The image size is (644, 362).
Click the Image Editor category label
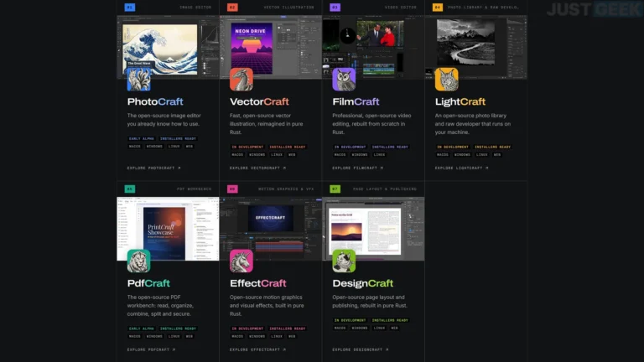[195, 8]
